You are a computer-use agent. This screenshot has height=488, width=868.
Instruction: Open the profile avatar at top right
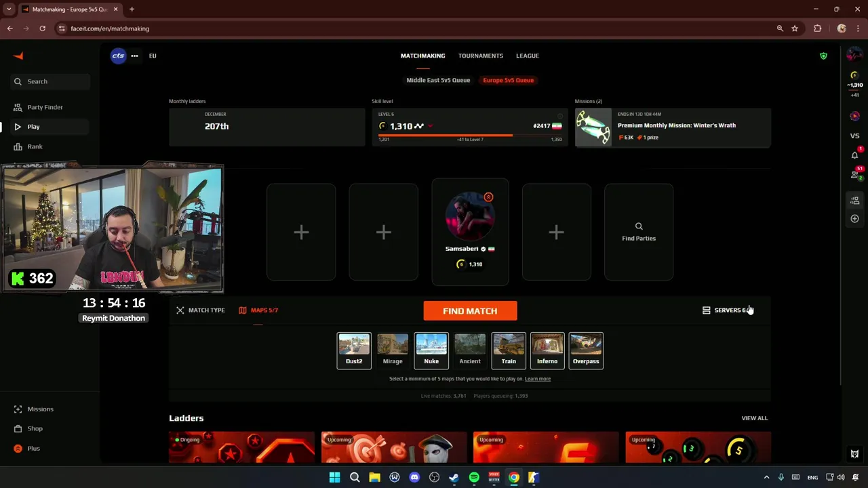click(x=854, y=55)
